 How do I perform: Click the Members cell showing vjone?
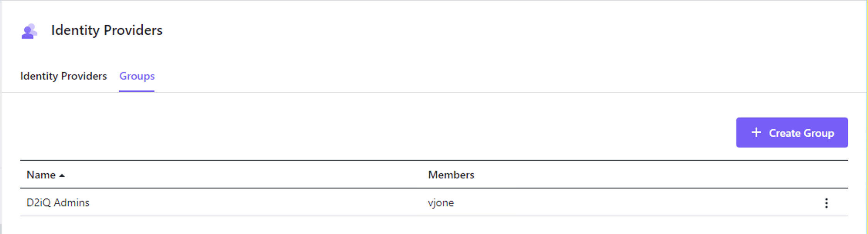[x=441, y=203]
